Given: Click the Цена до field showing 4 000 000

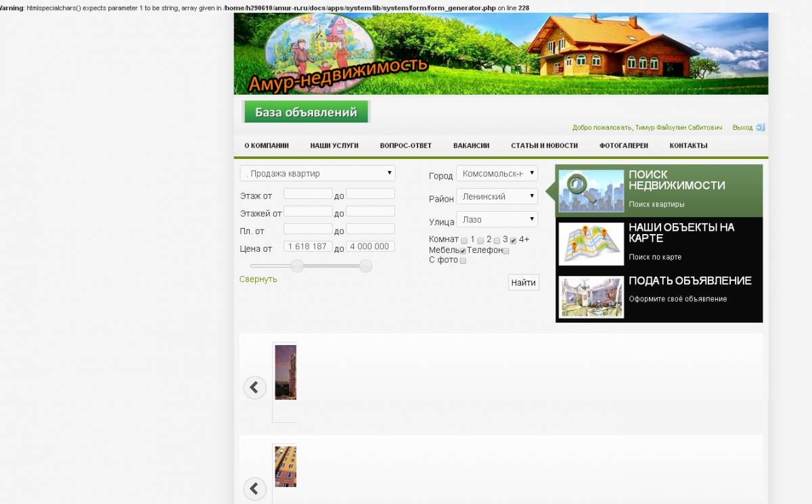Looking at the screenshot, I should coord(370,246).
